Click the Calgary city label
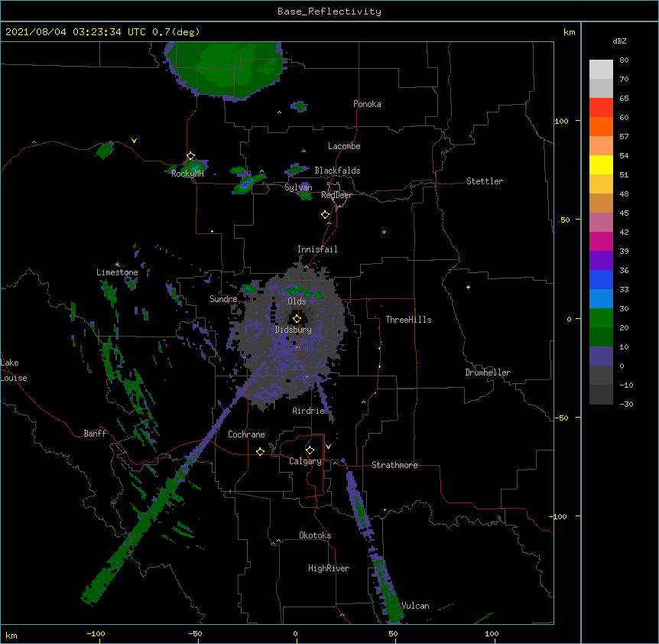The image size is (659, 644). [x=305, y=461]
